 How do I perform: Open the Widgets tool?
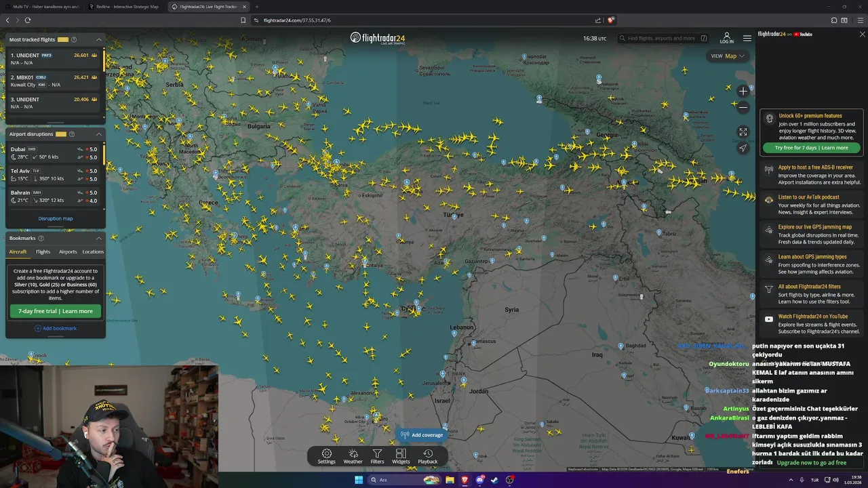(x=401, y=456)
